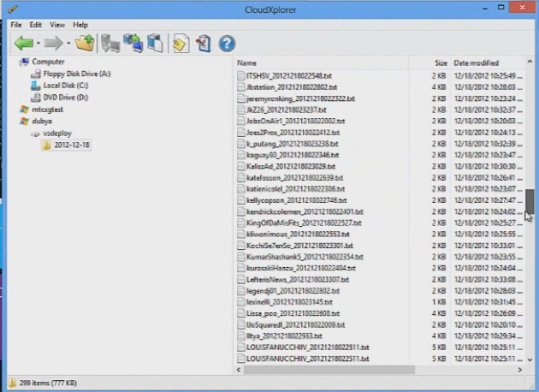
Task: Sort by the Date modified column header
Action: click(488, 63)
